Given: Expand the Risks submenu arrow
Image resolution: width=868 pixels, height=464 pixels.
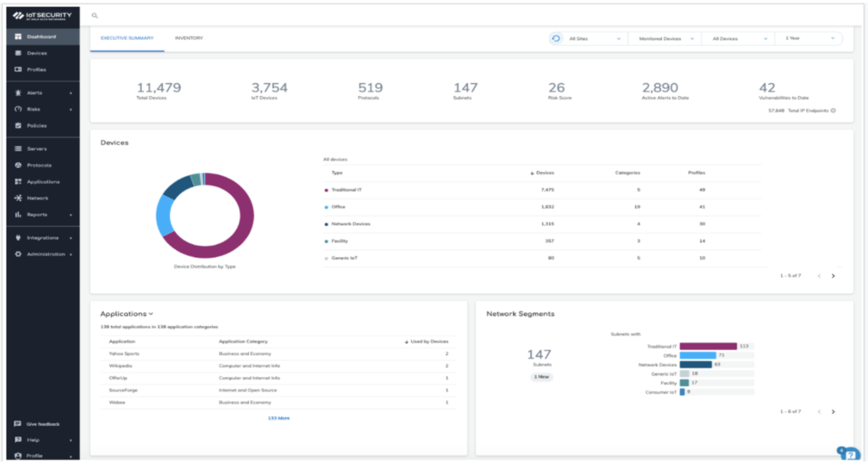Looking at the screenshot, I should point(70,109).
